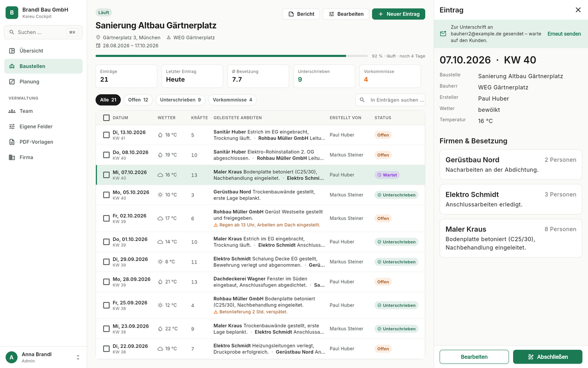This screenshot has width=588, height=368.
Task: Click the location pin by Gärtnerplatz 3
Action: pyautogui.click(x=98, y=37)
